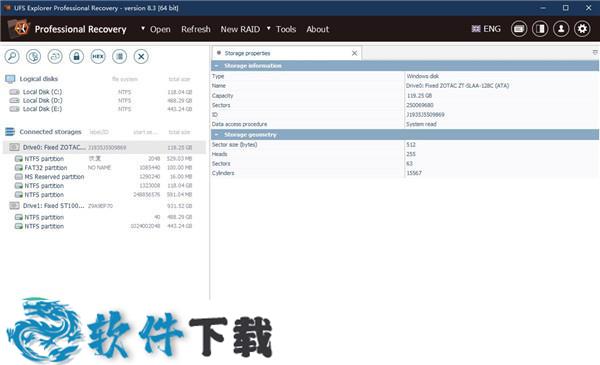
Task: Click the Connected storages stack icon
Action: 10,132
